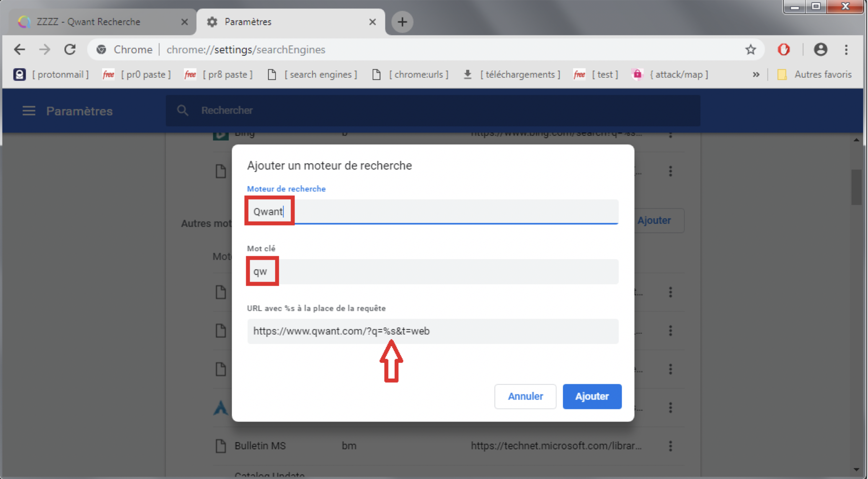Open the user profile avatar icon
868x479 pixels.
pyautogui.click(x=820, y=49)
